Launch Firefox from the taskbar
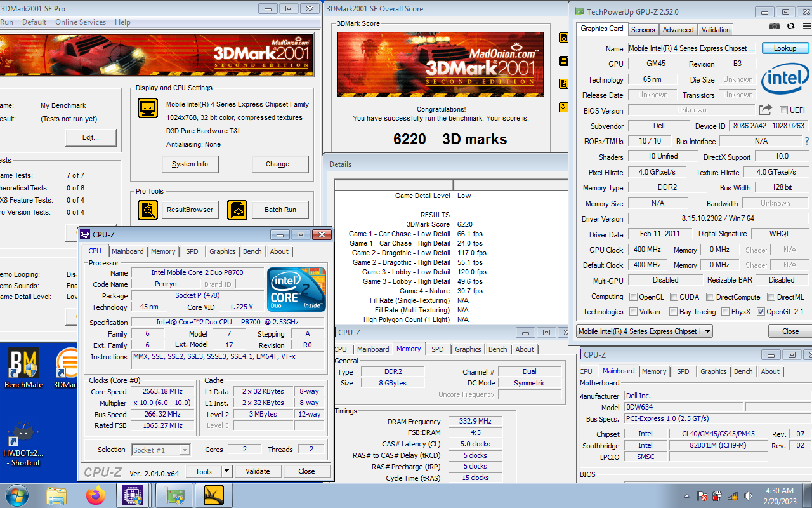The image size is (812, 508). point(96,495)
